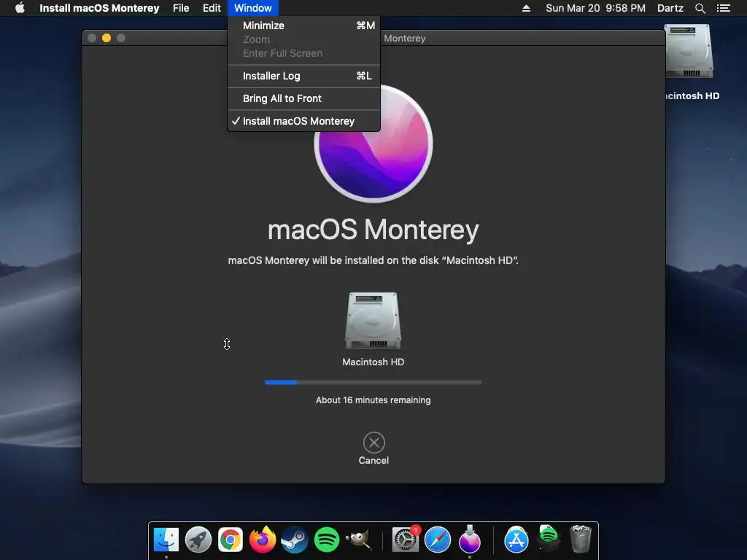The width and height of the screenshot is (747, 560).
Task: Open Installer Log from the menu
Action: [304, 76]
